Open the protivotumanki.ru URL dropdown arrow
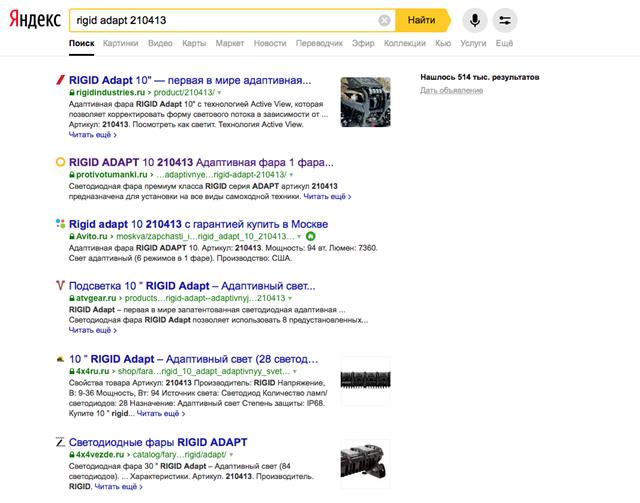The image size is (640, 503). tap(291, 173)
